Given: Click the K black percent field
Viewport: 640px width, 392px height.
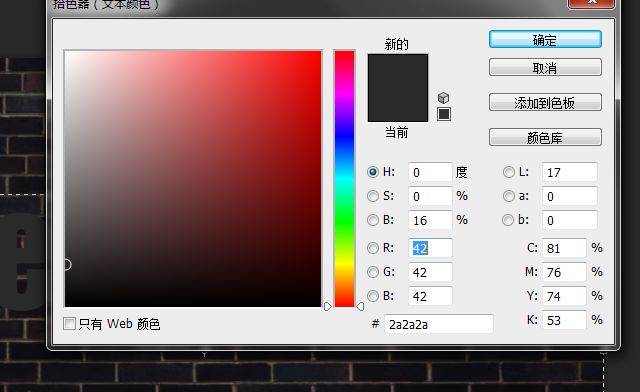Looking at the screenshot, I should pos(564,320).
